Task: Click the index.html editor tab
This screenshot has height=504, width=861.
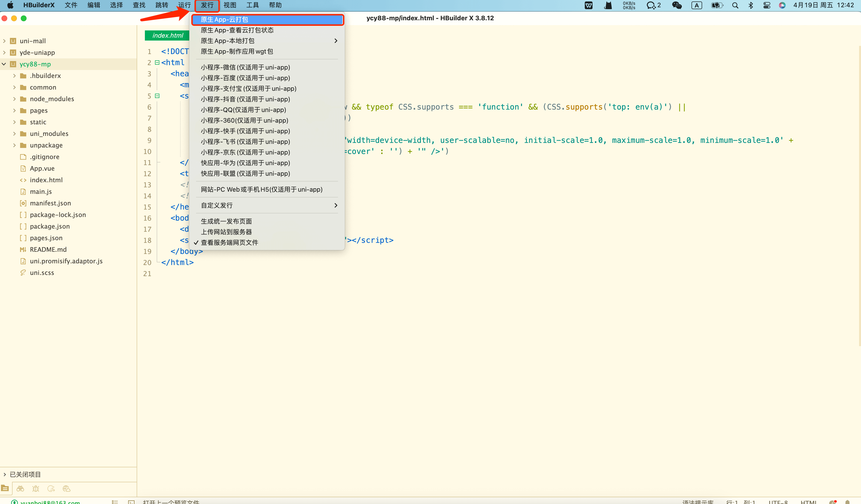Action: [167, 35]
